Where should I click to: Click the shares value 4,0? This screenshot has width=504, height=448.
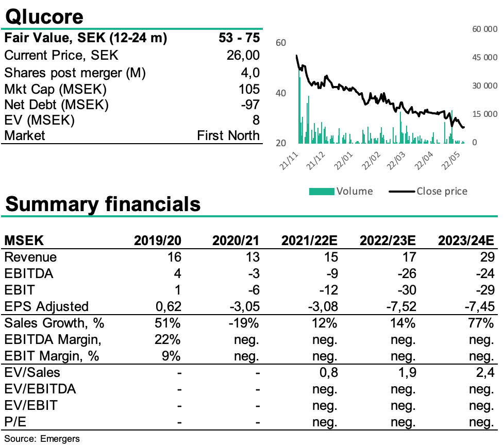(250, 73)
